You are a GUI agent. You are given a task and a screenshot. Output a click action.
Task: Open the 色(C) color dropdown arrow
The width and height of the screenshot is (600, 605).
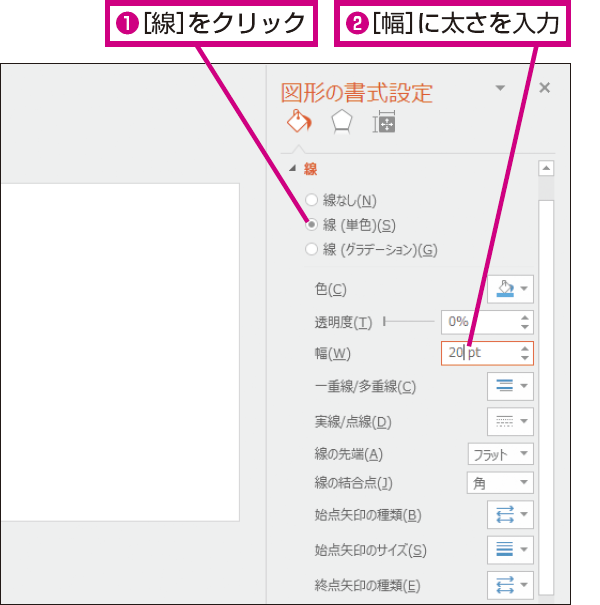coord(524,289)
